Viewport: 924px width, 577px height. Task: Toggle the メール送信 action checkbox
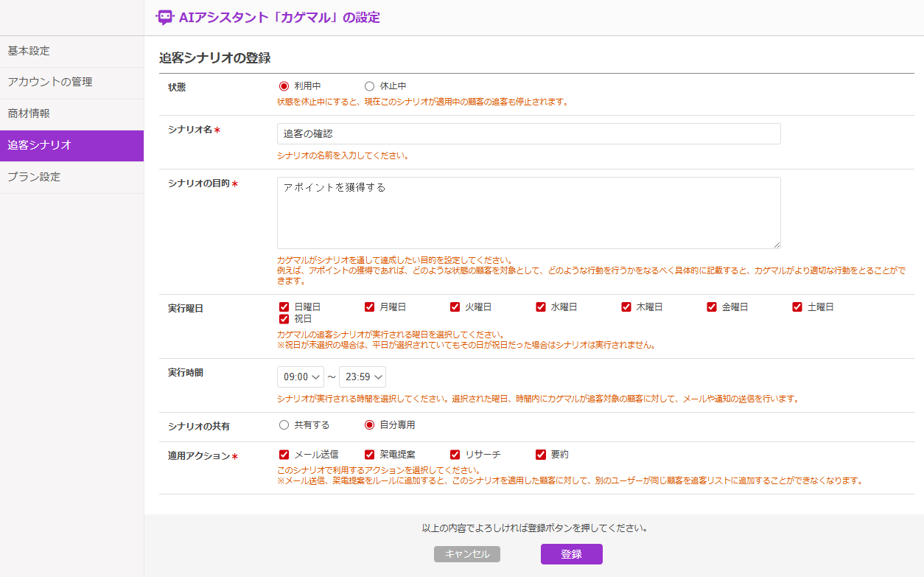(x=284, y=455)
